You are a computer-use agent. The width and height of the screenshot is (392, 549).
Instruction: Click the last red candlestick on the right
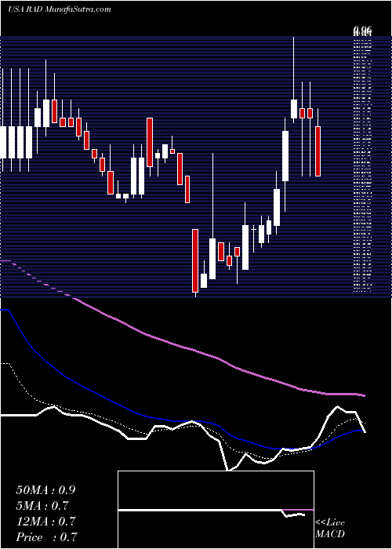point(318,151)
